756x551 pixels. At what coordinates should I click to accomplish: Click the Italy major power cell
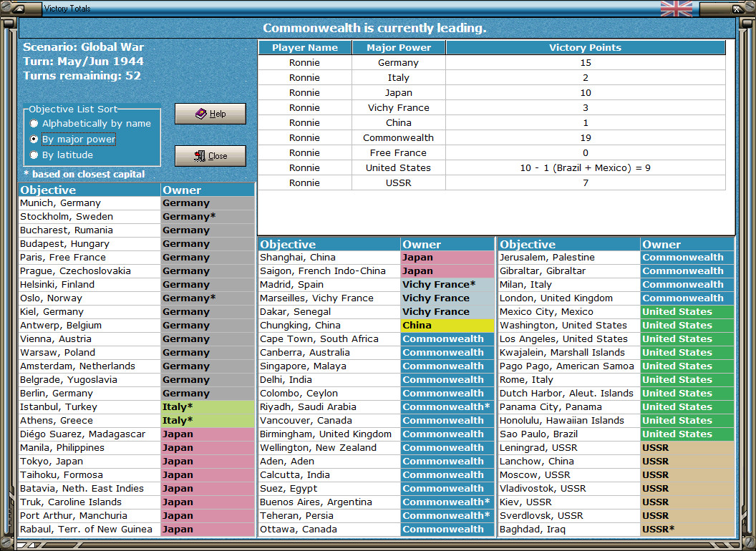tap(399, 77)
